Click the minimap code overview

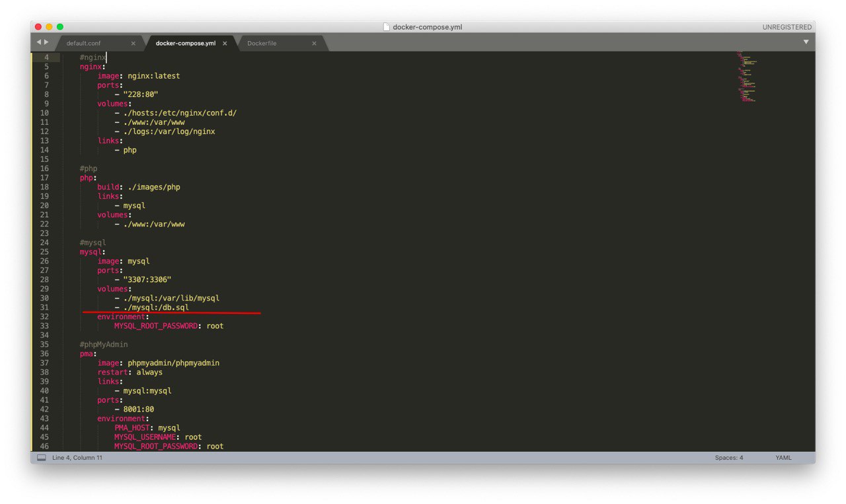click(747, 76)
